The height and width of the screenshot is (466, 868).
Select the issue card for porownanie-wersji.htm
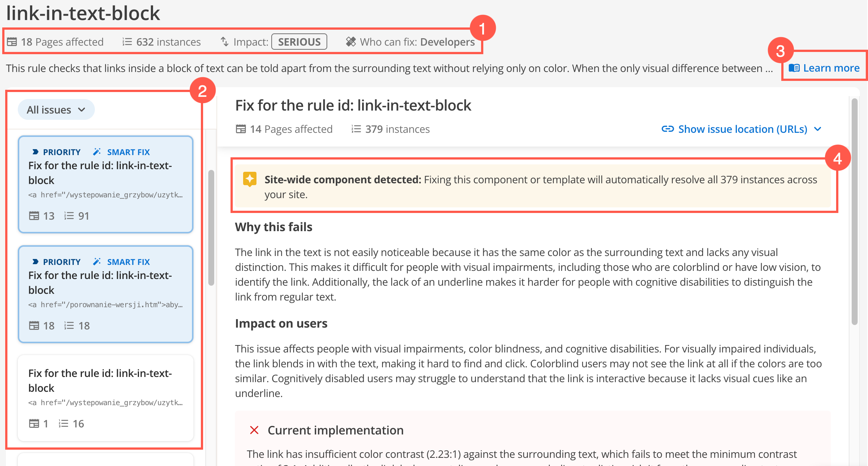(106, 294)
